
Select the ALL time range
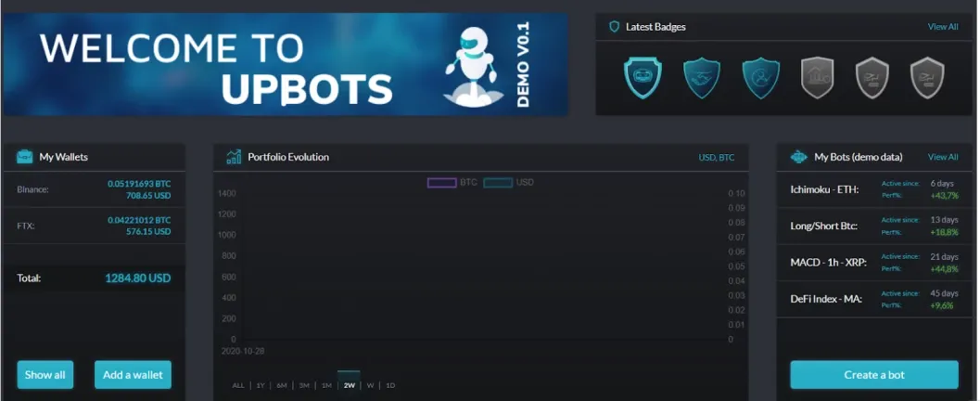238,385
